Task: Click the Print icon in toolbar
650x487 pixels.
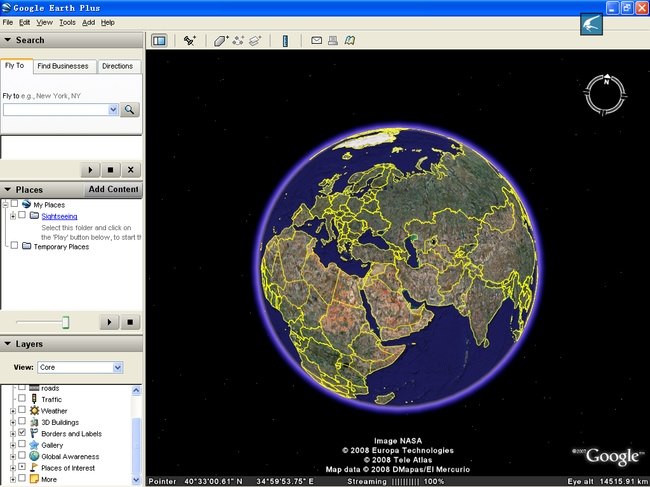Action: click(x=332, y=40)
